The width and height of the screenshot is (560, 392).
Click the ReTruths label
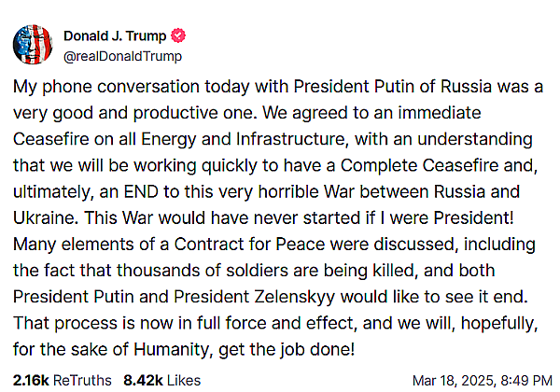point(80,380)
